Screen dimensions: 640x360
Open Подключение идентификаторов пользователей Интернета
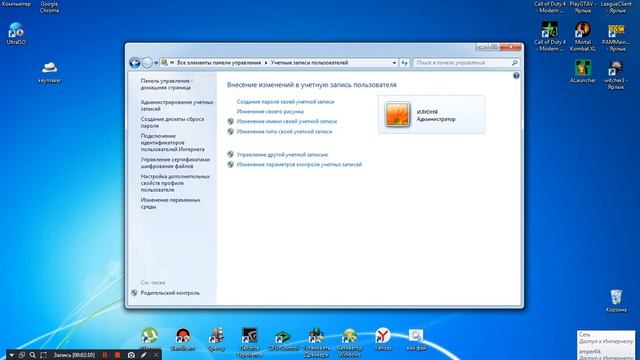point(173,142)
